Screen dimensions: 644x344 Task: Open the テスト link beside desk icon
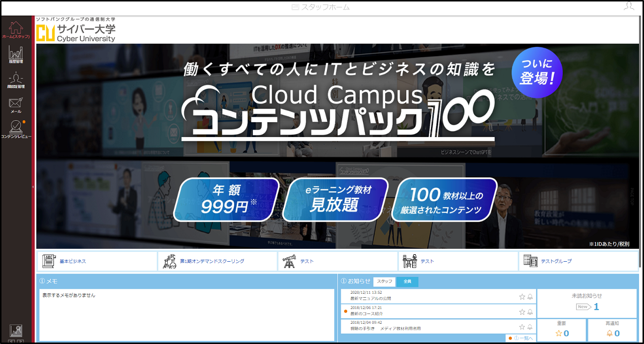[427, 261]
